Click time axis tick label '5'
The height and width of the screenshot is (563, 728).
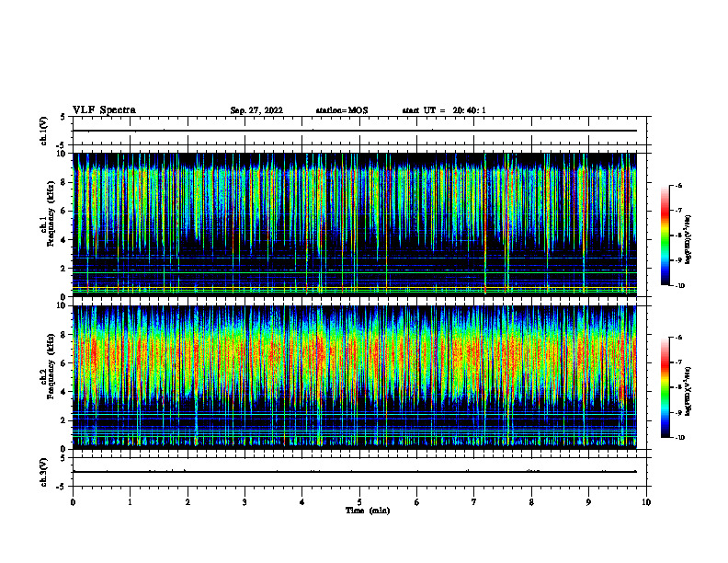pos(359,502)
